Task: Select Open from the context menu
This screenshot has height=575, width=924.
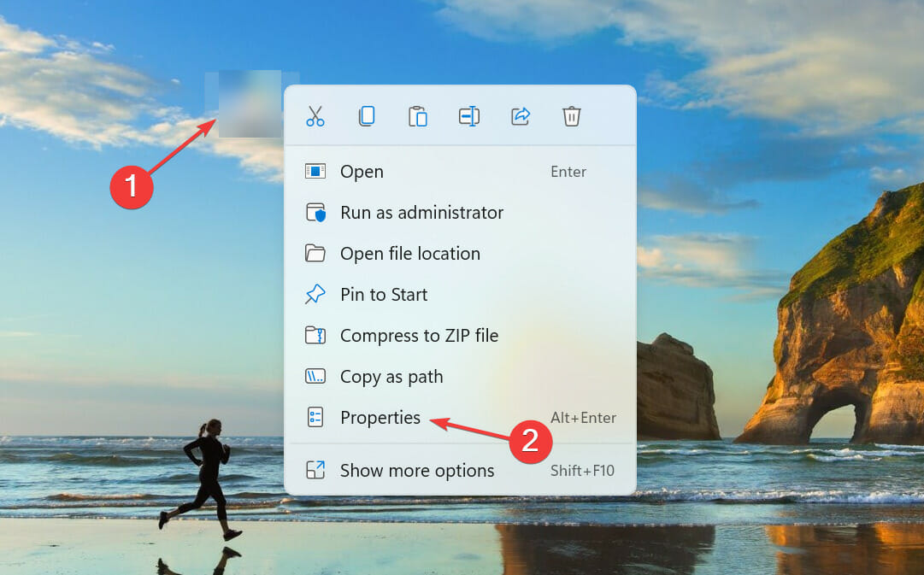Action: 460,172
